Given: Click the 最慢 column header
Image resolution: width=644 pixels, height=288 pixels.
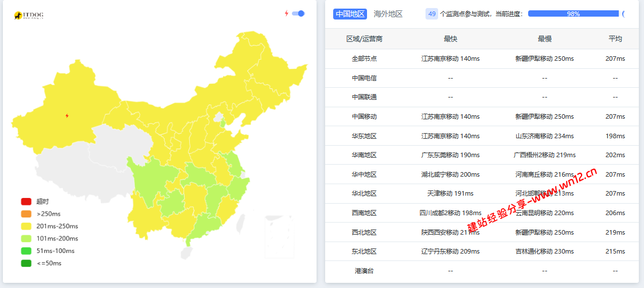Looking at the screenshot, I should [545, 39].
